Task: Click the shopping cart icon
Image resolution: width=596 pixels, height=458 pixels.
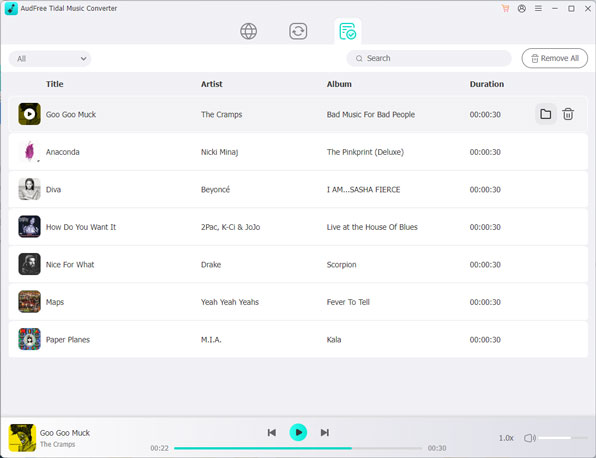Action: click(505, 8)
